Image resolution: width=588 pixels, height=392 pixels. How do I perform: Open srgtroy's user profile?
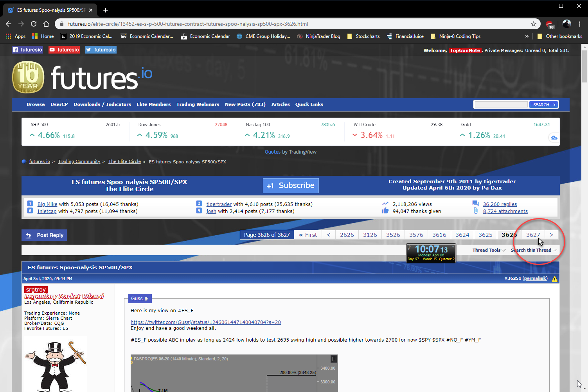pyautogui.click(x=36, y=290)
